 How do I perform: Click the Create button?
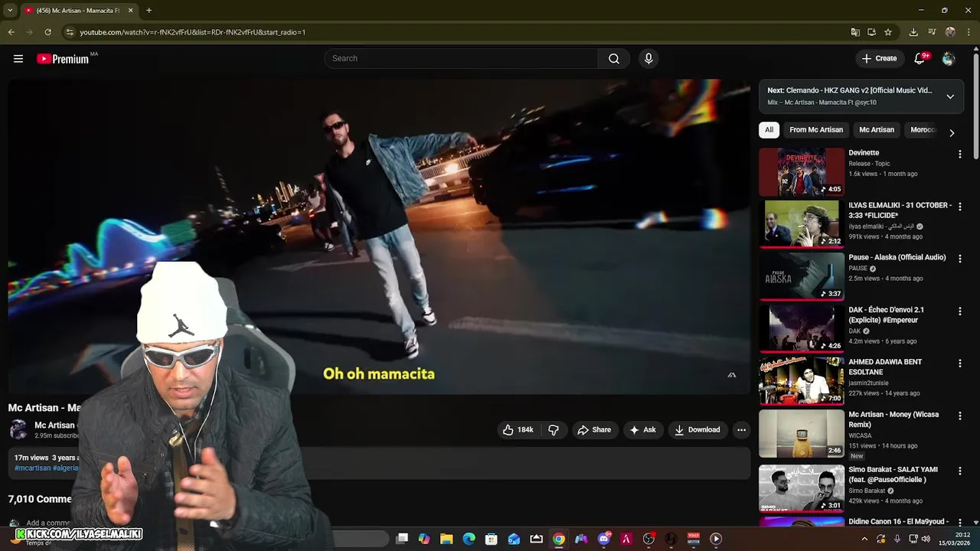tap(879, 58)
